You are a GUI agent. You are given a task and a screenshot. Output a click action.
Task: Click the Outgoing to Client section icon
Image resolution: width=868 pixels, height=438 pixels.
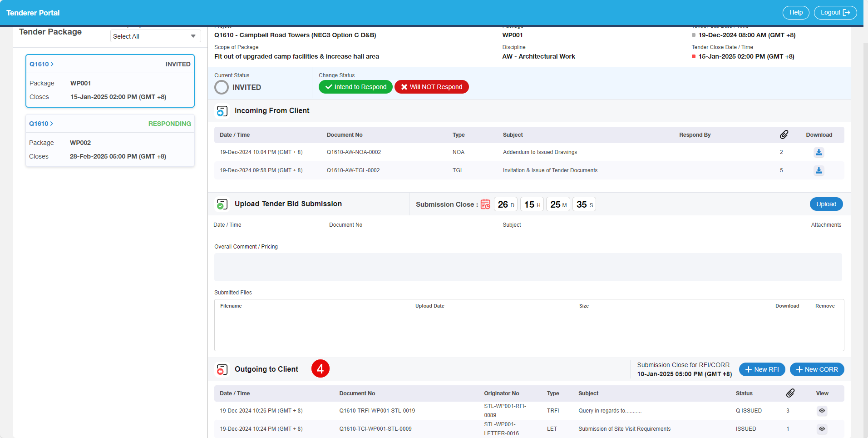[222, 369]
